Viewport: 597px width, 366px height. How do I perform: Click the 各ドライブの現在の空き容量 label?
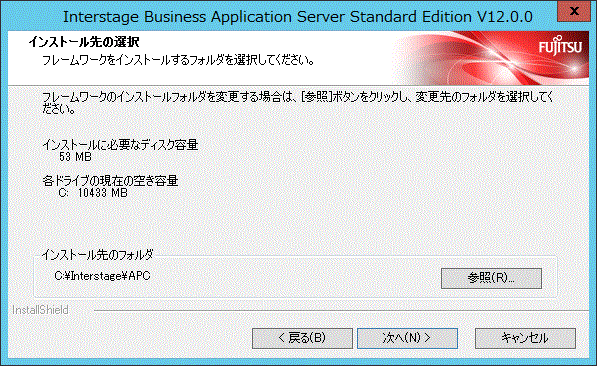pos(110,181)
